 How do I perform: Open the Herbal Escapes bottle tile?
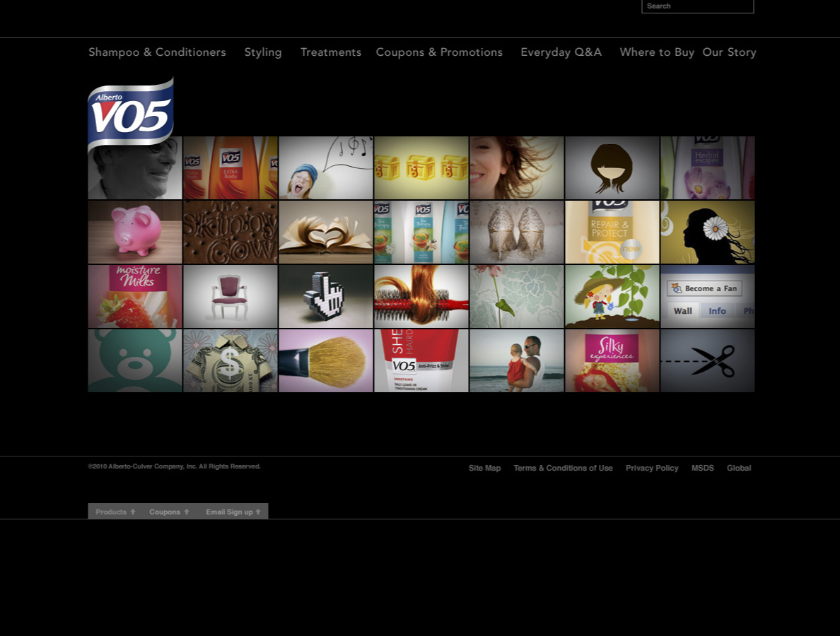pos(707,168)
